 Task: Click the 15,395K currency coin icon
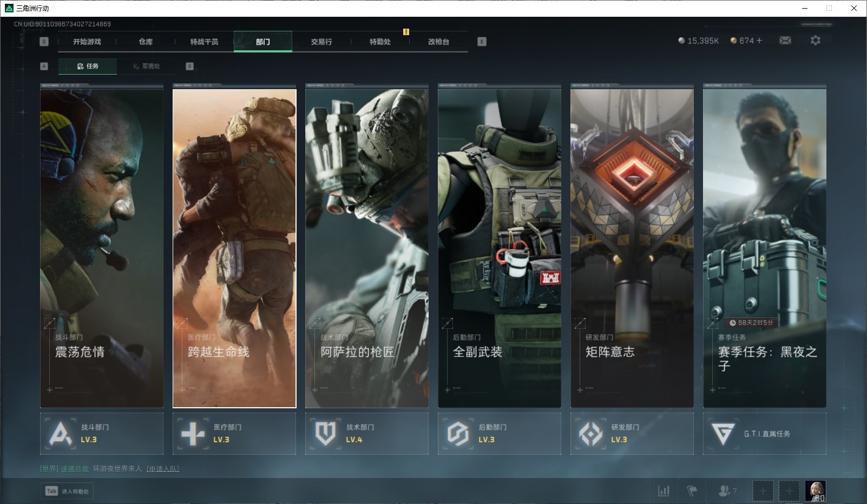[x=681, y=41]
